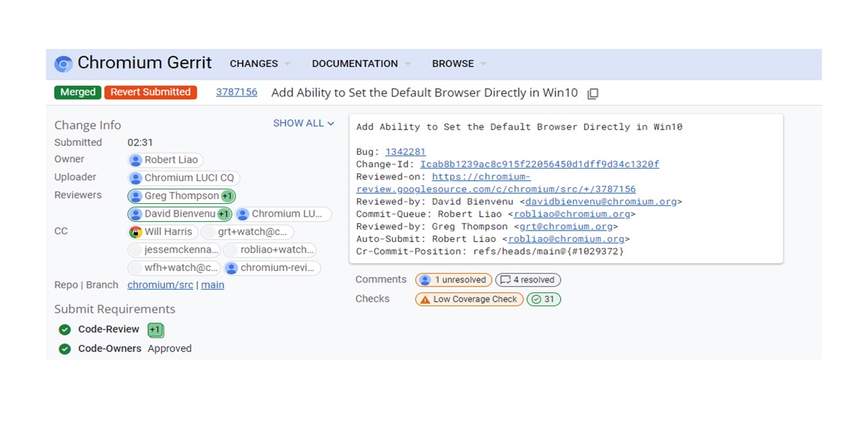Click the grt+watch@c... CC chip
Image resolution: width=868 pixels, height=425 pixels.
point(247,232)
